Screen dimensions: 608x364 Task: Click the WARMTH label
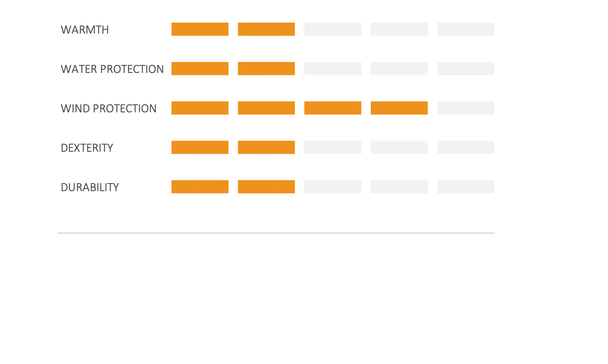pyautogui.click(x=85, y=30)
